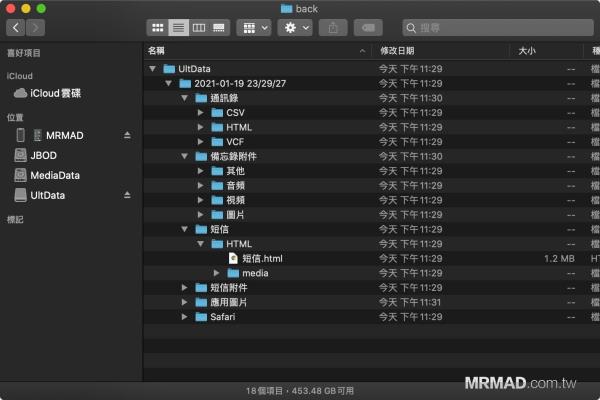Image resolution: width=600 pixels, height=400 pixels.
Task: Eject the MRMAD device
Action: coord(127,135)
